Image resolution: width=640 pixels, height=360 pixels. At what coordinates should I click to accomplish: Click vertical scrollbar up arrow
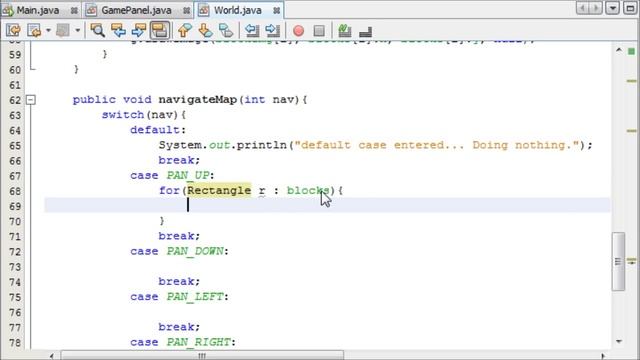tap(619, 50)
